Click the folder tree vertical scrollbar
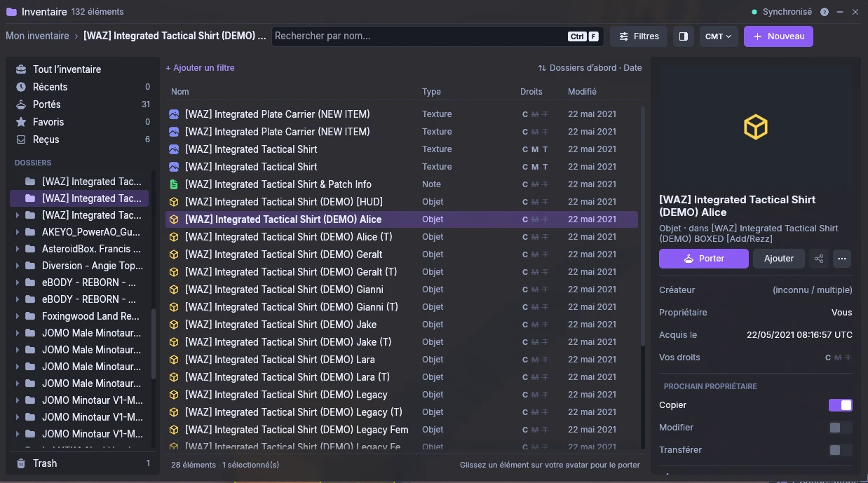Screen dimensions: 868x483 point(154,343)
